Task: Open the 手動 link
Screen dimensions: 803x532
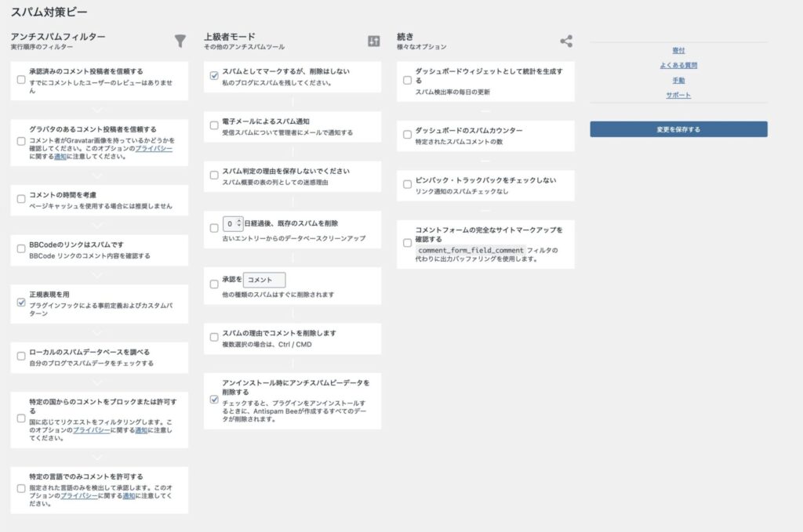Action: coord(678,80)
